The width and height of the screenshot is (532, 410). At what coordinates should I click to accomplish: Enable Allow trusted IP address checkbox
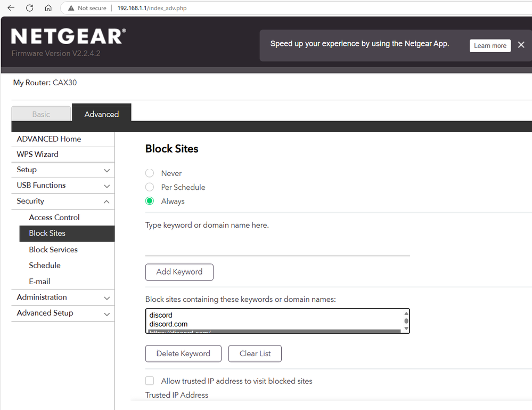pyautogui.click(x=150, y=381)
